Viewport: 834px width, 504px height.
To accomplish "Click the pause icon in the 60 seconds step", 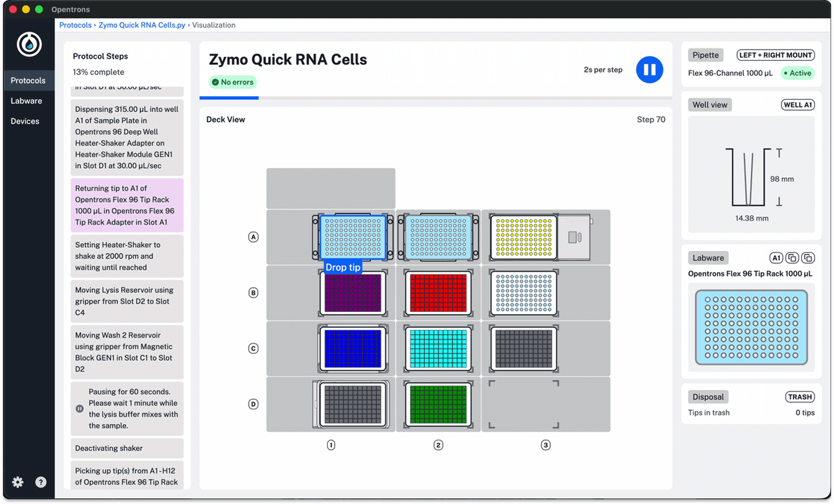I will [79, 409].
